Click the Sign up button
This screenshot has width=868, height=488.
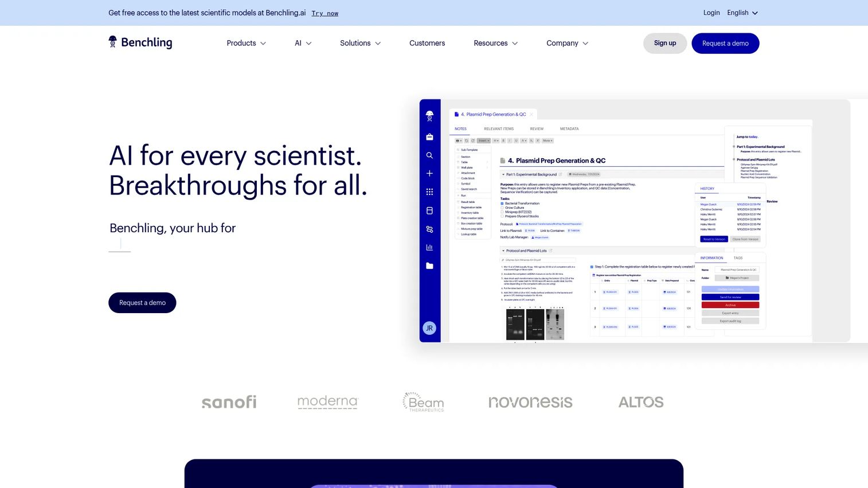[665, 43]
